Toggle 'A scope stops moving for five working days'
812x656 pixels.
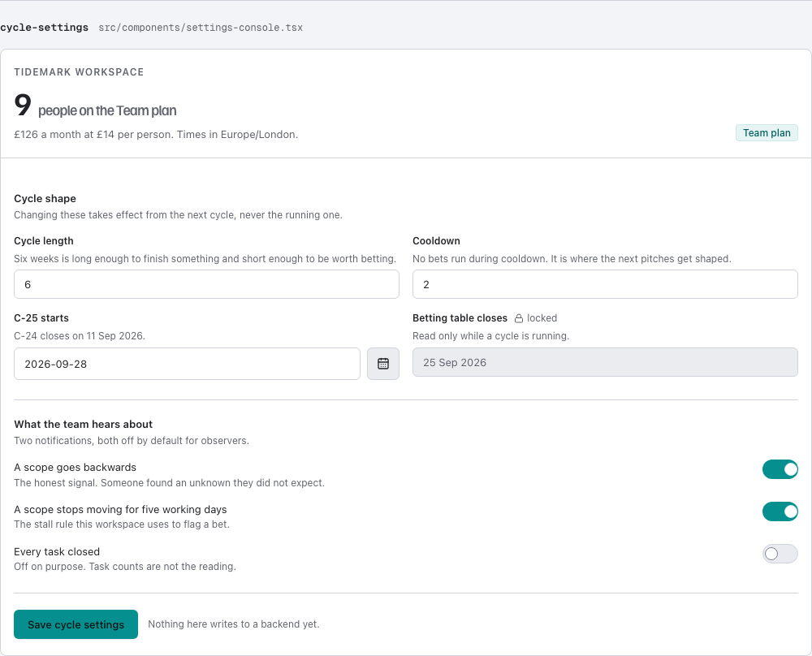[x=780, y=511]
